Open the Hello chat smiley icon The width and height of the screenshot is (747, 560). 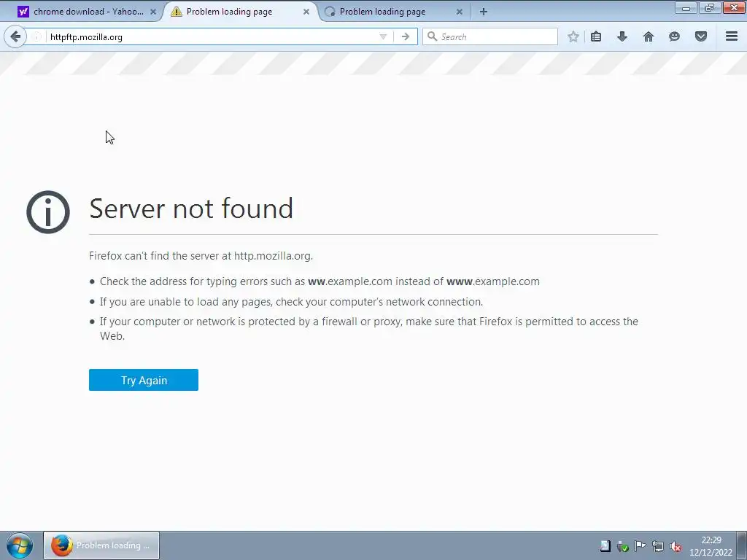(x=674, y=36)
